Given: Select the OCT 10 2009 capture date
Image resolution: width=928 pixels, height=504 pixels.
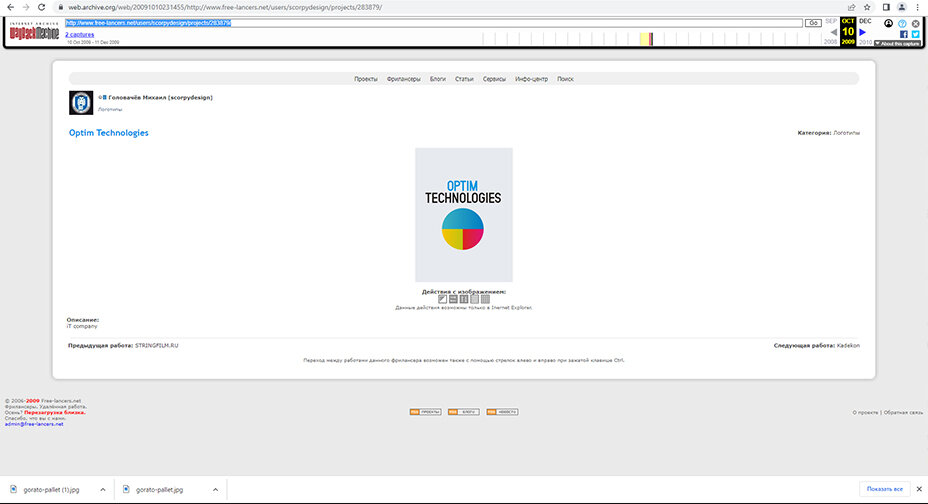Looking at the screenshot, I should pyautogui.click(x=848, y=32).
